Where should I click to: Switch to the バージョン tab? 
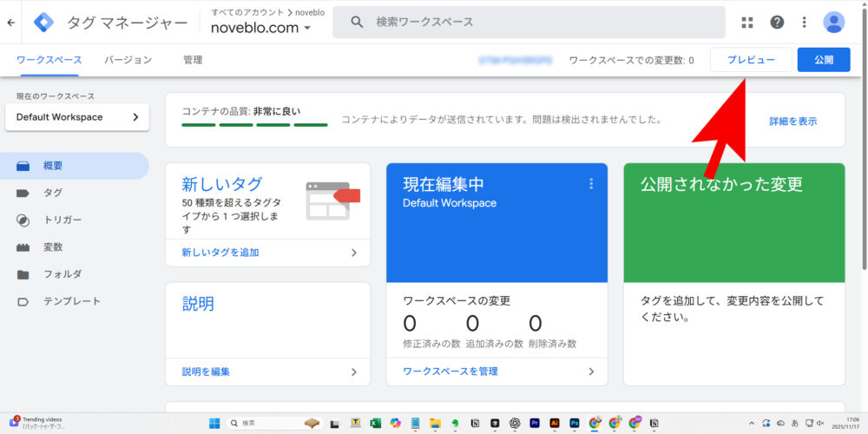128,60
